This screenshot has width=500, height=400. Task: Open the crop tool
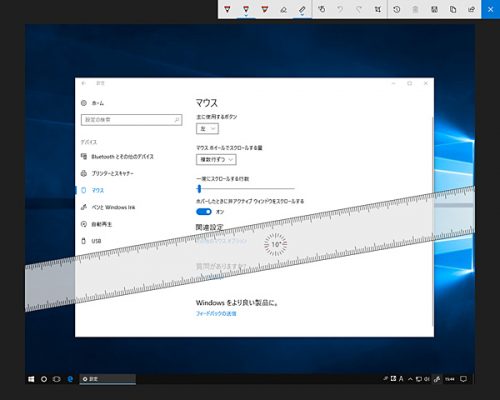pos(377,9)
